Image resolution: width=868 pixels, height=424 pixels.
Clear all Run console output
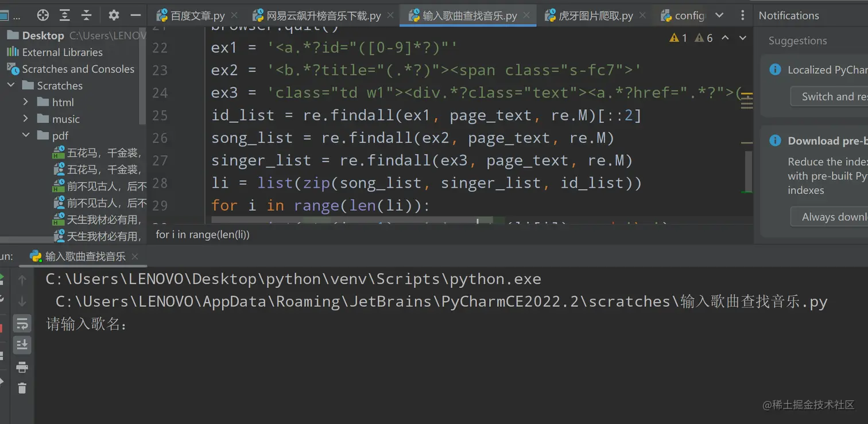(22, 388)
